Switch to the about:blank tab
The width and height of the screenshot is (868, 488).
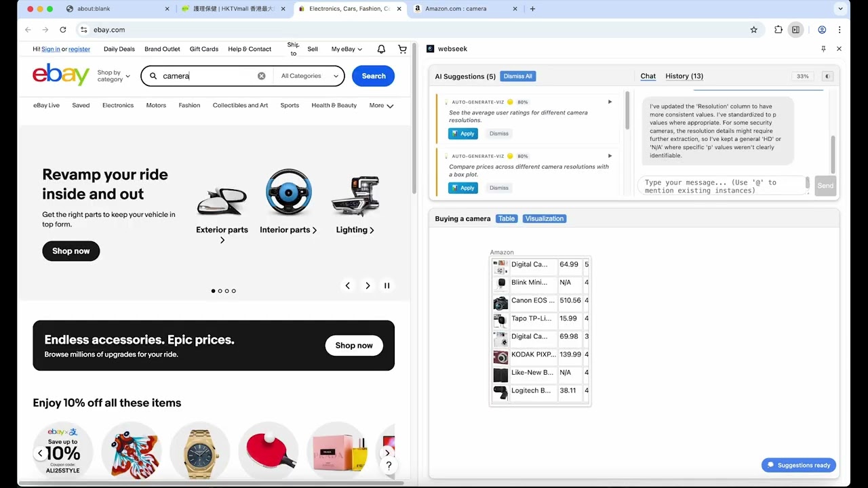(117, 9)
